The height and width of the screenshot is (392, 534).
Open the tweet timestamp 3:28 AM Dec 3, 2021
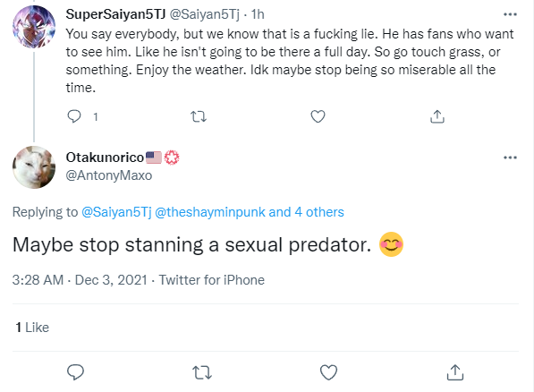pyautogui.click(x=80, y=280)
